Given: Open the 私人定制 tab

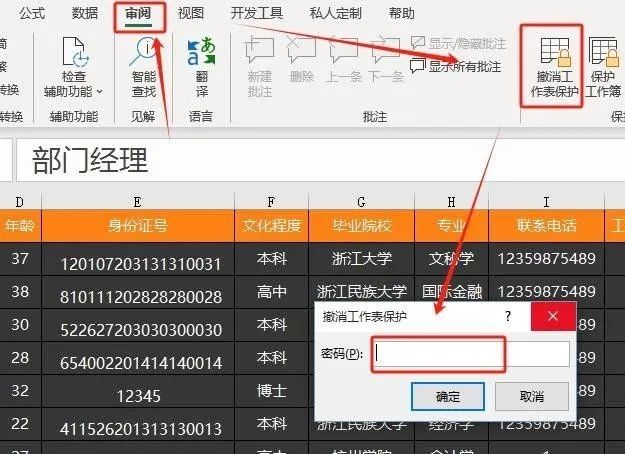Looking at the screenshot, I should tap(336, 13).
